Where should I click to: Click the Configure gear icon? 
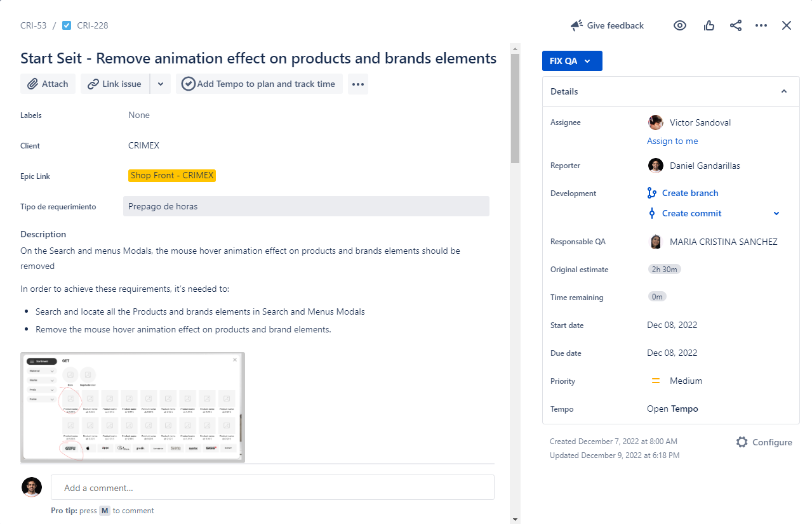point(742,442)
